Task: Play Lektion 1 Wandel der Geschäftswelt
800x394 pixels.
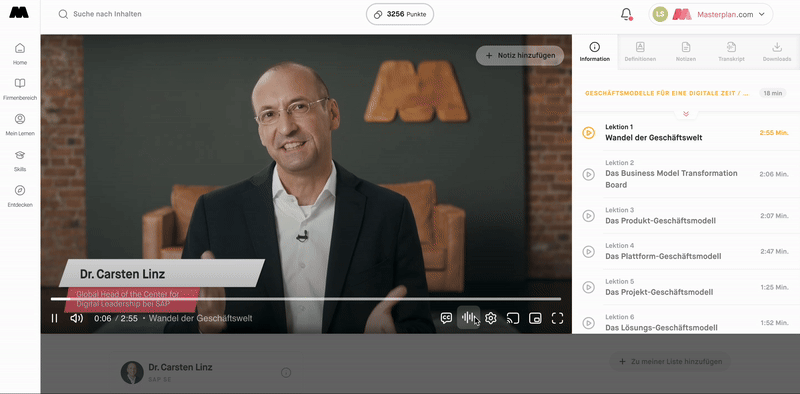Action: click(x=588, y=133)
